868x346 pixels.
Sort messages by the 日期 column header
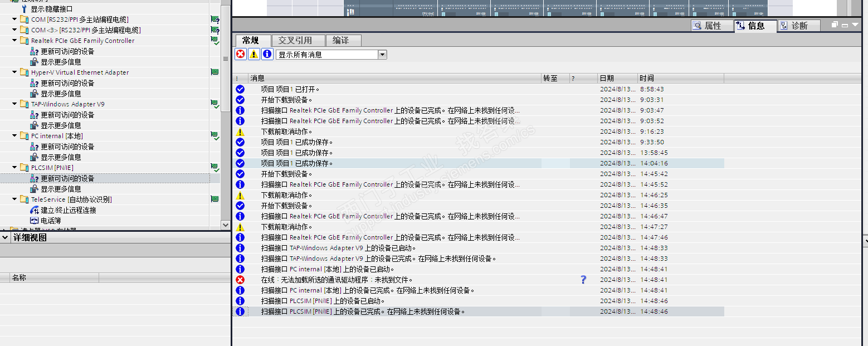tap(617, 79)
